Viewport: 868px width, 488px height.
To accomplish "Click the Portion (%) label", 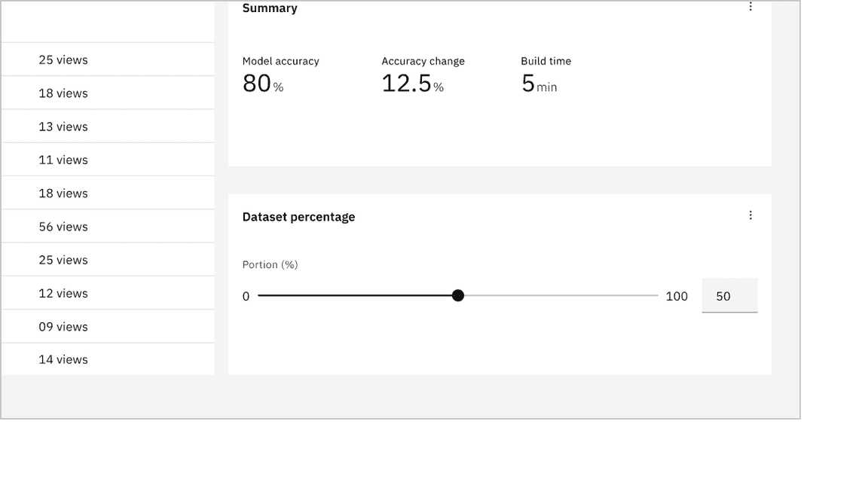I will coord(270,264).
